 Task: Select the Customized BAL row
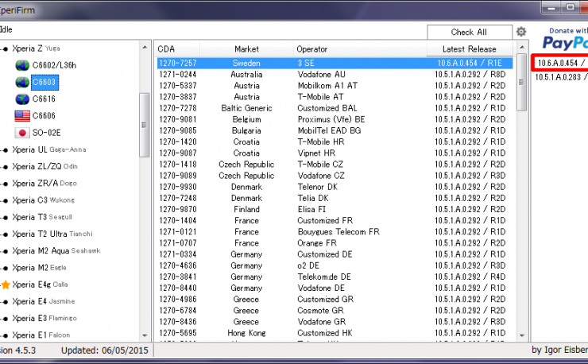(335, 108)
